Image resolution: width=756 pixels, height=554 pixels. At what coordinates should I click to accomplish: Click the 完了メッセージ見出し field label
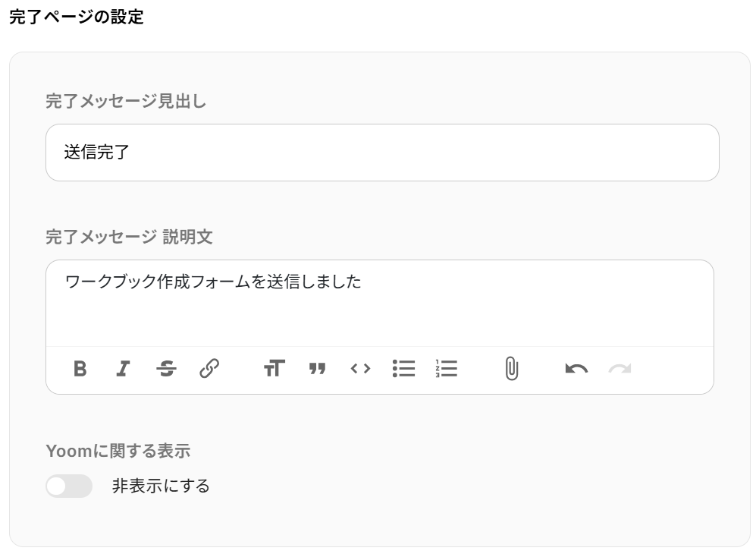[126, 101]
